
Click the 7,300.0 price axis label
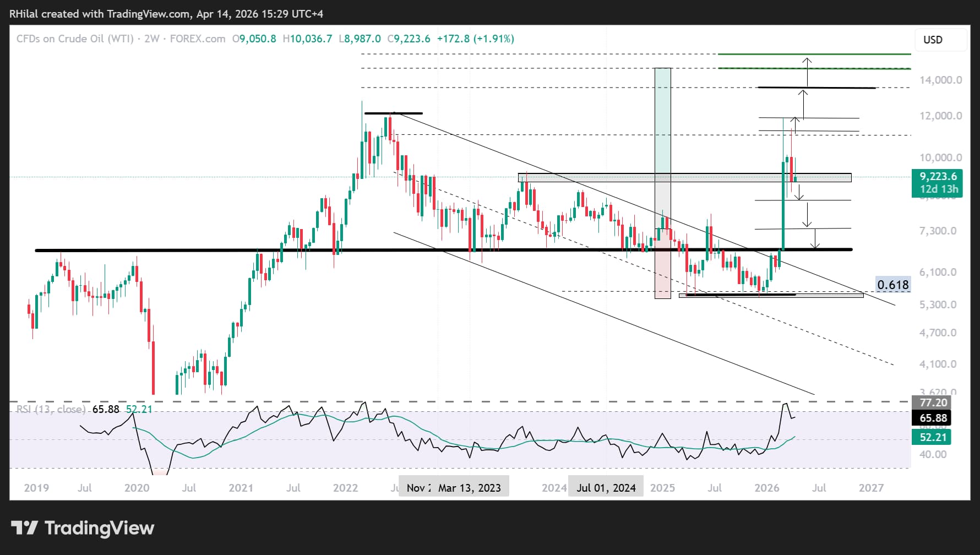point(938,231)
